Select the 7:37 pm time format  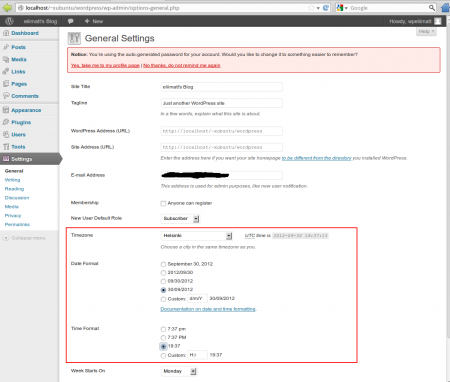pos(163,329)
